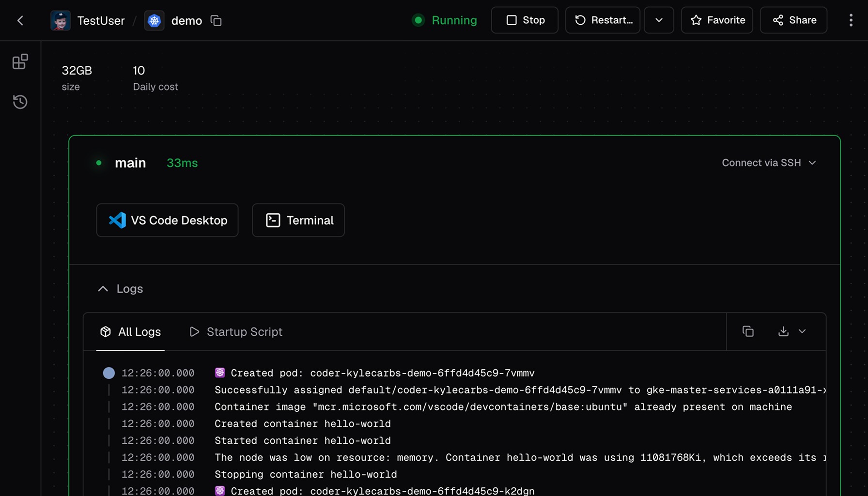Screen dimensions: 868x496
Task: Click the timeline dot beside first log entry
Action: pos(109,372)
